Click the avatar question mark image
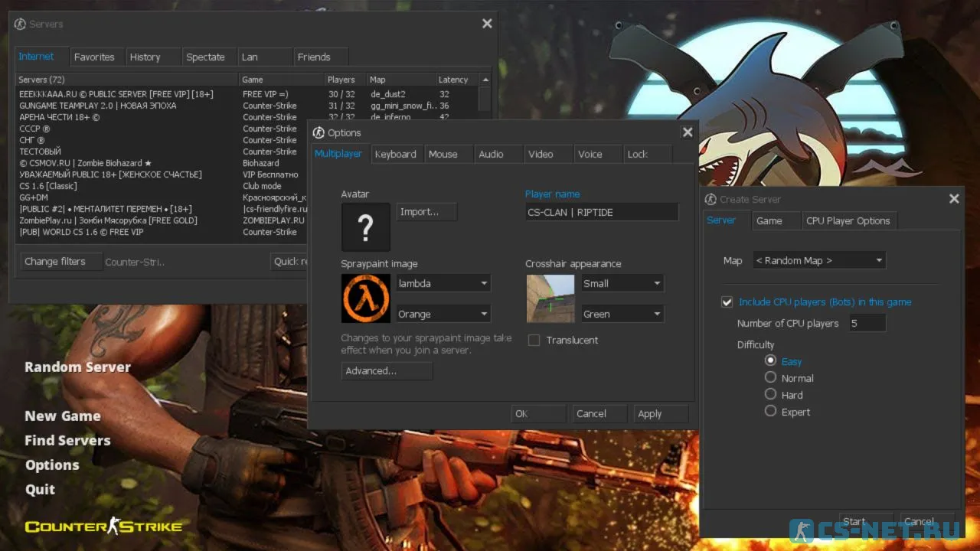The height and width of the screenshot is (551, 980). coord(365,227)
